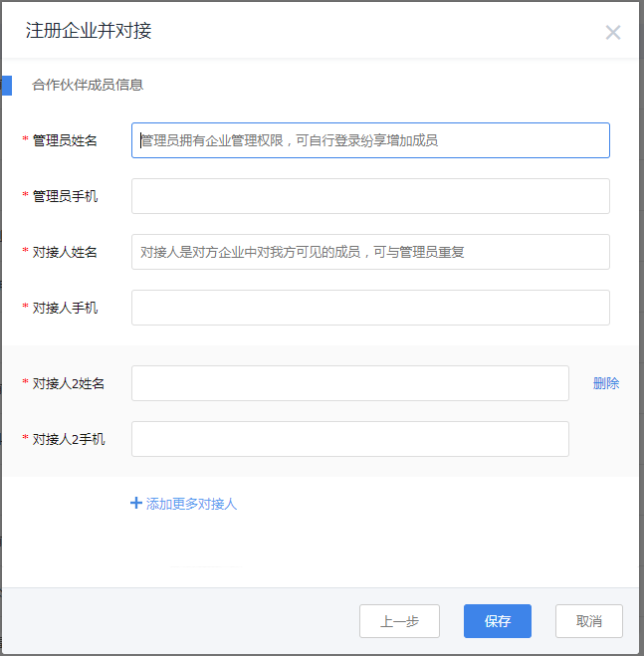Close the 注册企业并对接 dialog

[x=612, y=32]
